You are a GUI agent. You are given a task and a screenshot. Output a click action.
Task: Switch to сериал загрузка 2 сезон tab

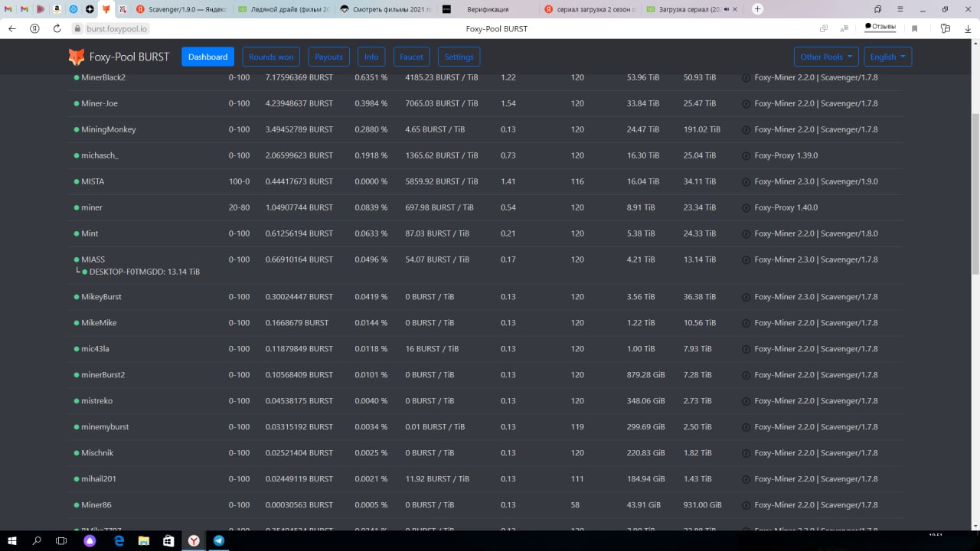pos(589,9)
